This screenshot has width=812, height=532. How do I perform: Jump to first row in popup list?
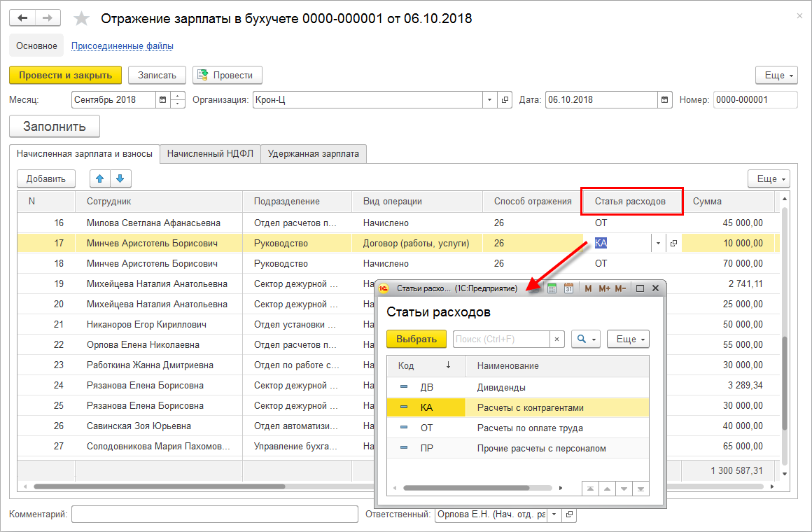(590, 489)
